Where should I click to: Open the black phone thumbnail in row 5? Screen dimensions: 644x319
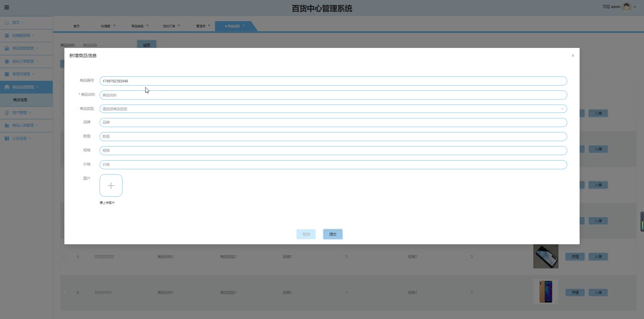(546, 256)
